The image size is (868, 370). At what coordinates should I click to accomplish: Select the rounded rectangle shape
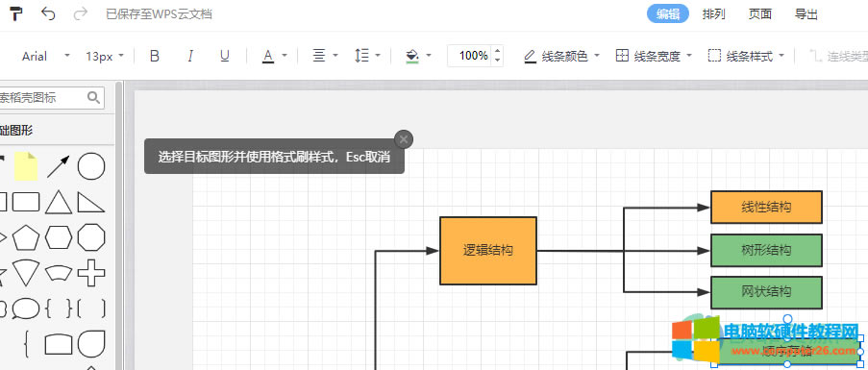26,203
